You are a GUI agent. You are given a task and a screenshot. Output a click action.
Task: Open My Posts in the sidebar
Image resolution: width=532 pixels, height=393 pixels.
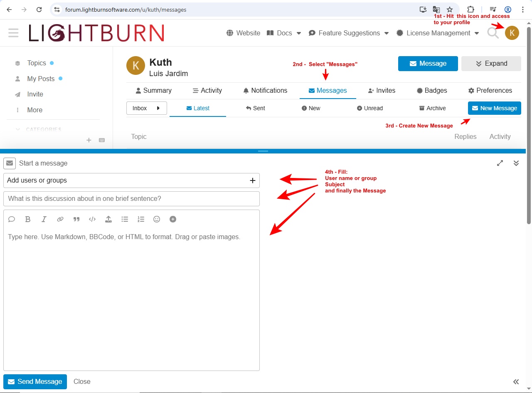point(41,79)
